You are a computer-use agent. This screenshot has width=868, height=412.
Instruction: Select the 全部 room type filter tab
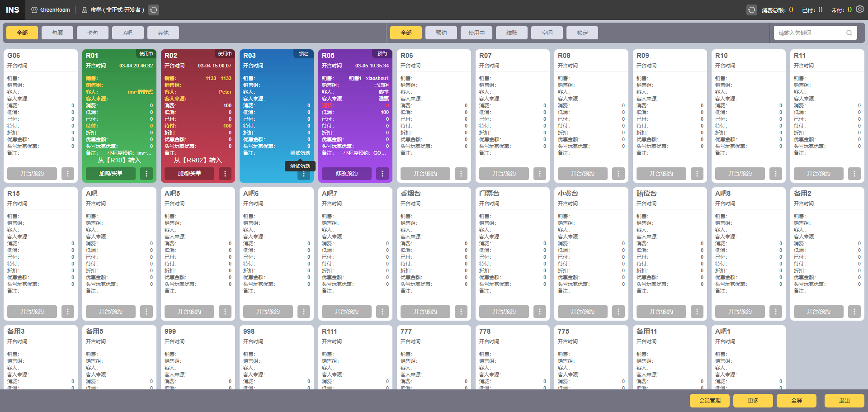(22, 33)
